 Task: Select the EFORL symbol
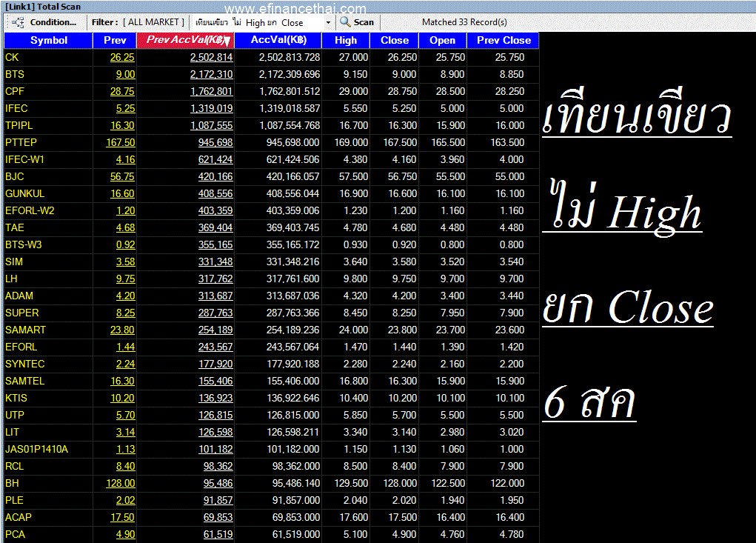click(21, 347)
